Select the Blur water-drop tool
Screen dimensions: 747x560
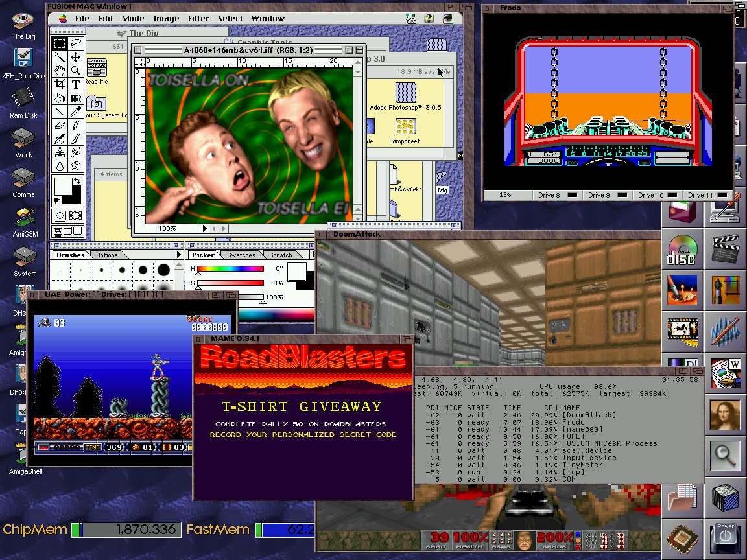click(60, 167)
